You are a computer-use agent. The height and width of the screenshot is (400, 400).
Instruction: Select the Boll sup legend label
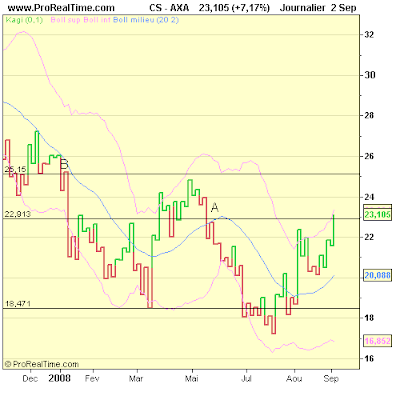tap(65, 20)
